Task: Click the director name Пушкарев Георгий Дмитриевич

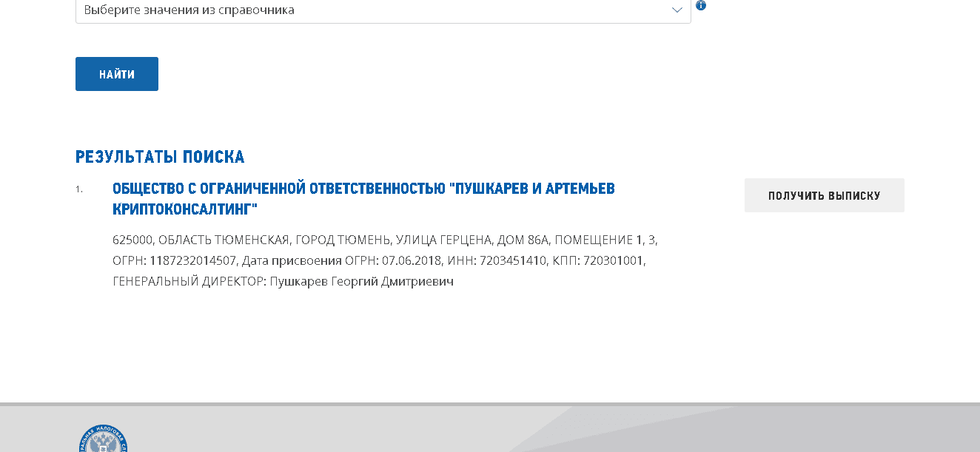Action: pyautogui.click(x=364, y=281)
